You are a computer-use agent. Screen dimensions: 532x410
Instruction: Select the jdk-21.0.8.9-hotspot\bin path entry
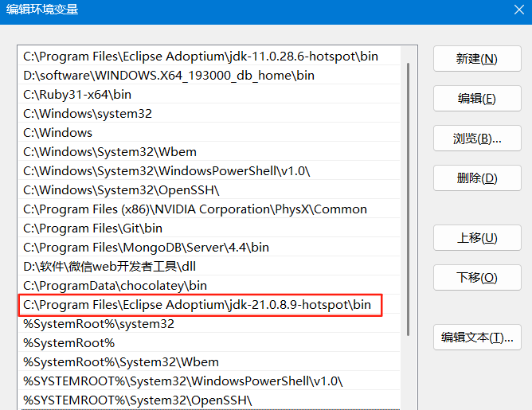pyautogui.click(x=209, y=305)
